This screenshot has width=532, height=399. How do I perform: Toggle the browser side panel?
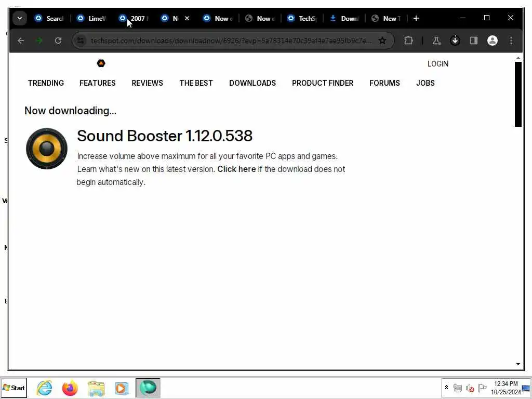(x=474, y=41)
